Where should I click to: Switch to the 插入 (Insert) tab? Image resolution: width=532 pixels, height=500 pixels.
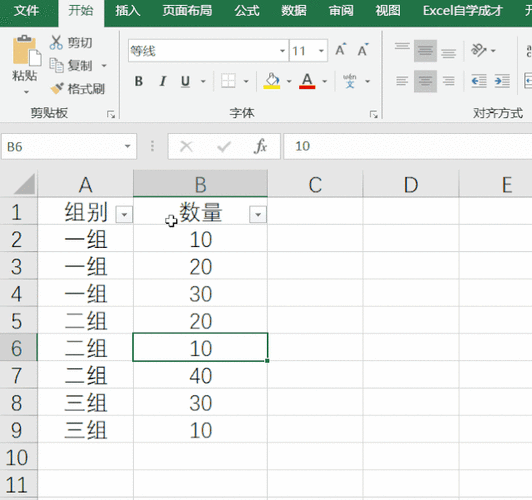pyautogui.click(x=127, y=11)
